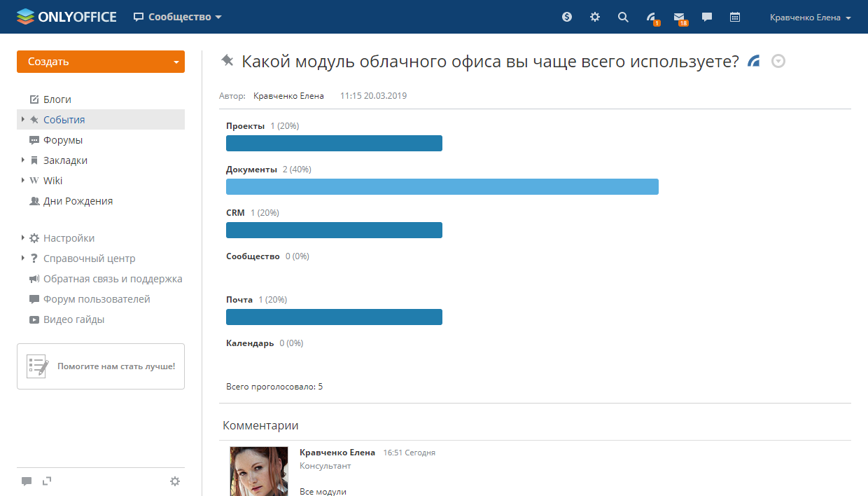Select Блоги in the sidebar

coord(57,99)
